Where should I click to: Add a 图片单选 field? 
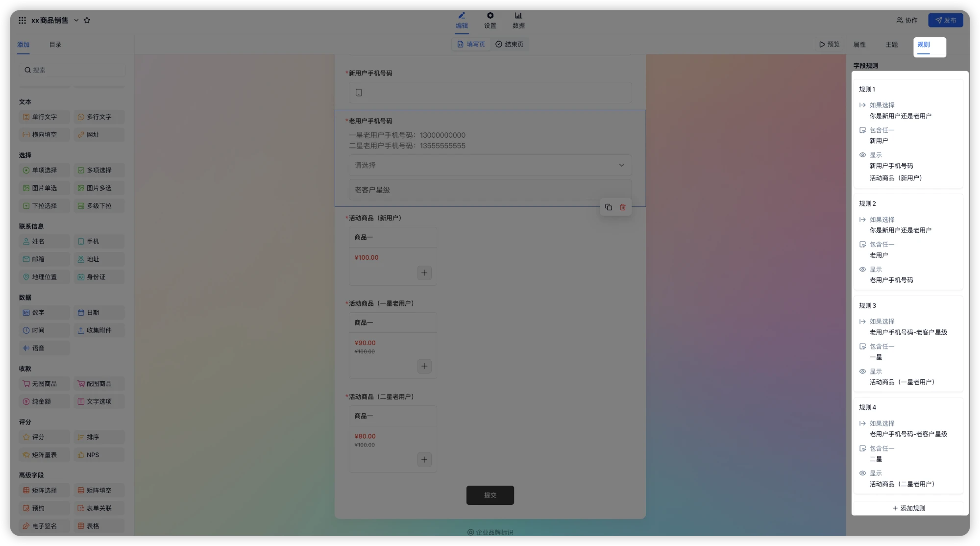coord(45,188)
